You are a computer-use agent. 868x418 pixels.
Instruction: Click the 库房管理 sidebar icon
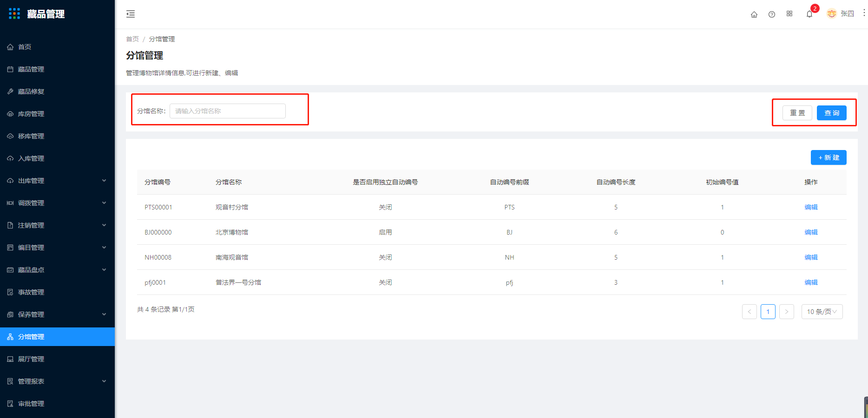(10, 114)
